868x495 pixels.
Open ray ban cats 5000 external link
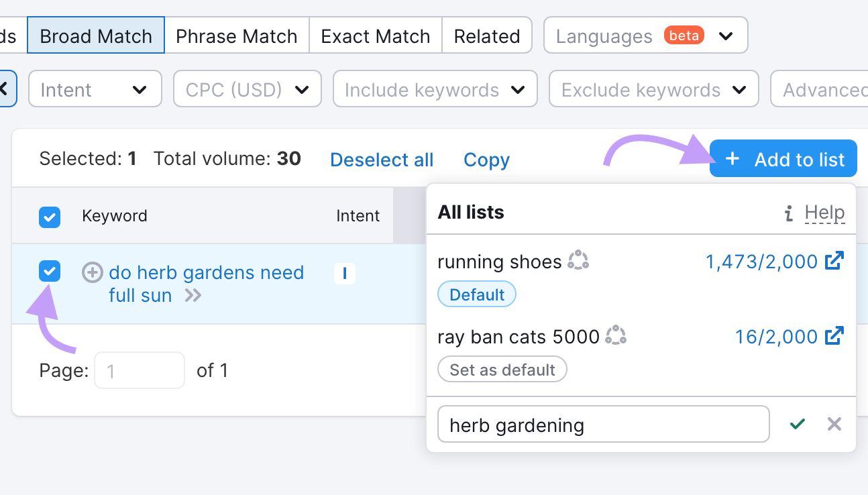[833, 336]
